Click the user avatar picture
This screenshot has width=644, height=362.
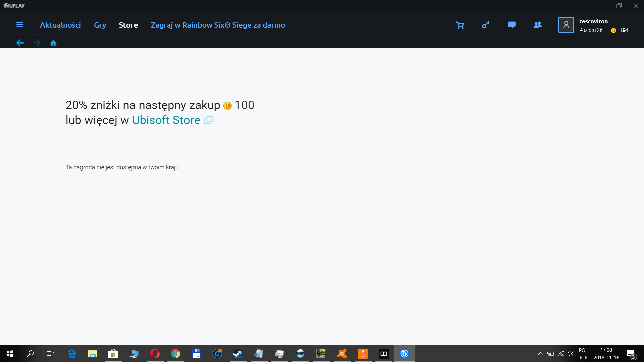tap(566, 25)
